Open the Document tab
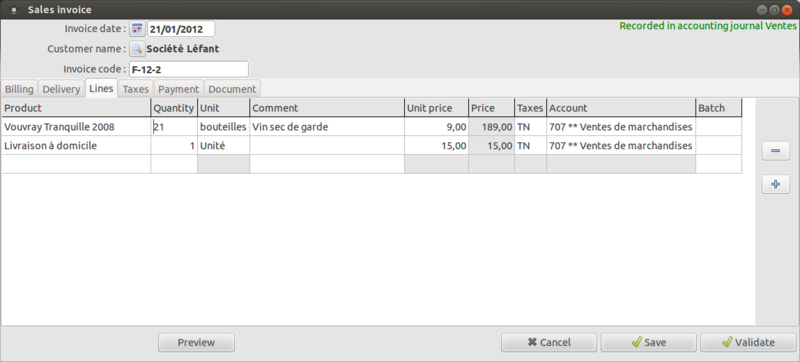The width and height of the screenshot is (800, 362). point(232,89)
